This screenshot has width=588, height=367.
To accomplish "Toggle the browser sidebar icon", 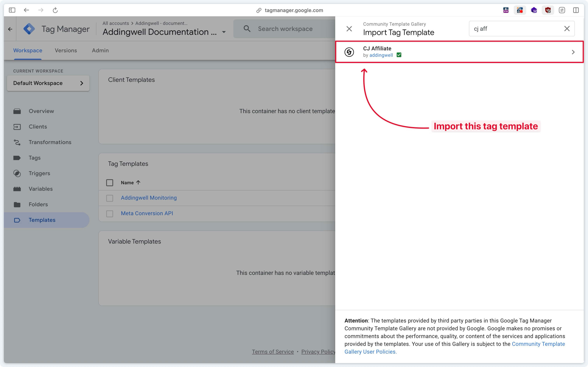I will pyautogui.click(x=12, y=10).
